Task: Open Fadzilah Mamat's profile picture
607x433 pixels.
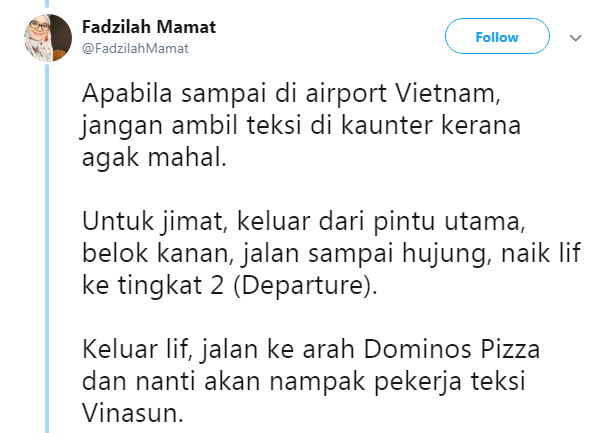Action: [x=48, y=38]
